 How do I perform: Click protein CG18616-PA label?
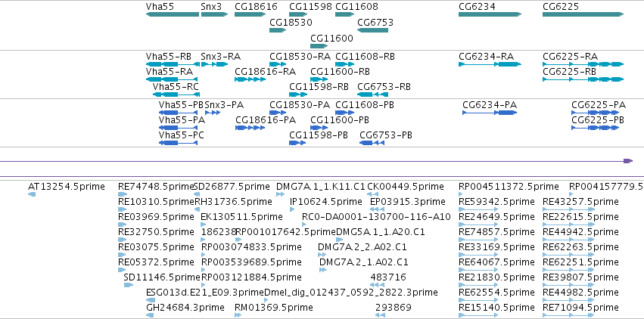[x=266, y=119]
